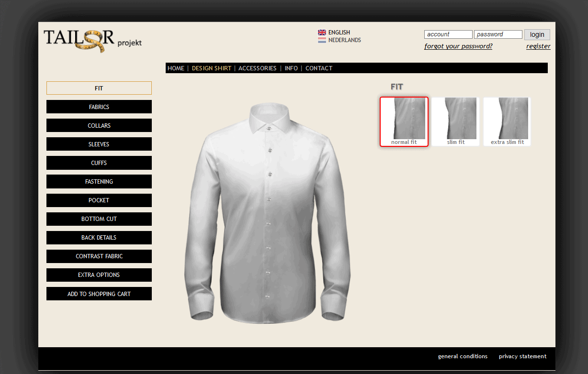This screenshot has width=588, height=374.
Task: Switch language to ENGLISH text
Action: pos(339,33)
